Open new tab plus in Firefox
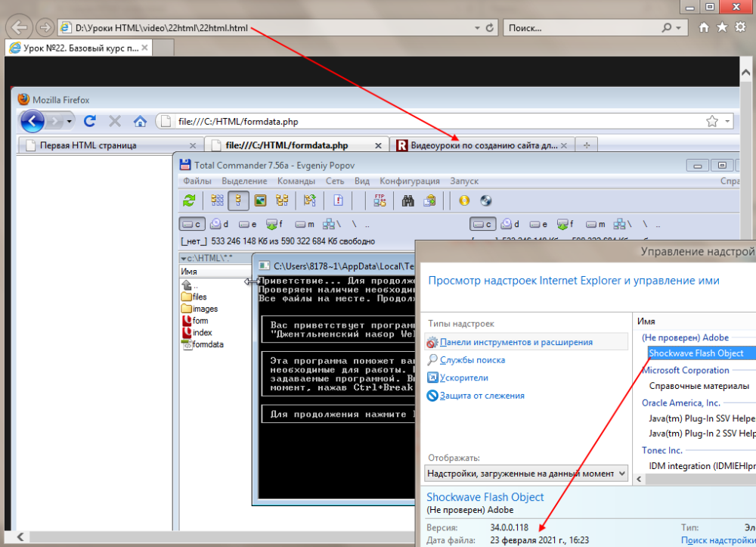Screen dimensions: 756x547 [x=587, y=145]
